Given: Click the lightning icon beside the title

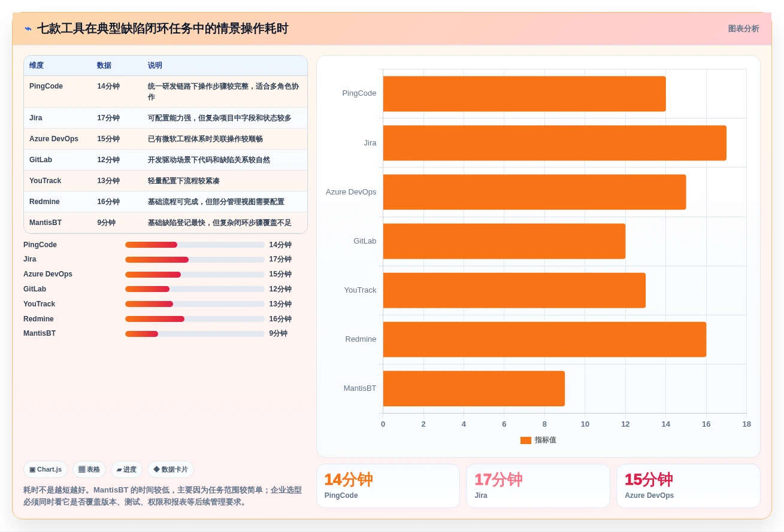Looking at the screenshot, I should point(28,29).
